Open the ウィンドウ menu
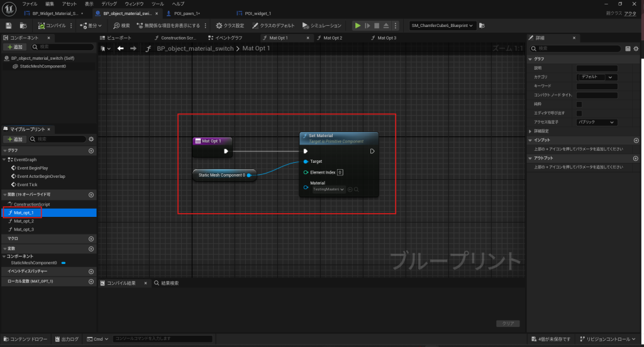Image resolution: width=644 pixels, height=347 pixels. point(134,4)
